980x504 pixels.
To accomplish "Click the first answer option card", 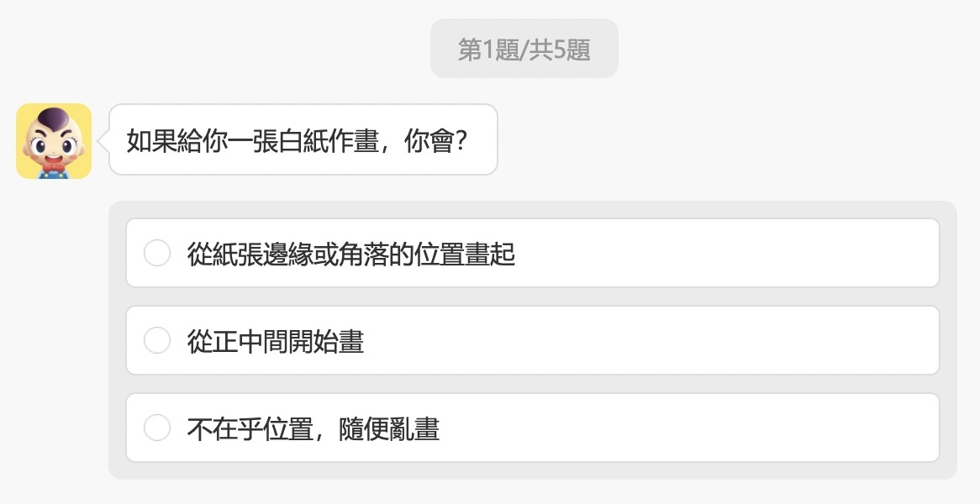I will [x=532, y=252].
